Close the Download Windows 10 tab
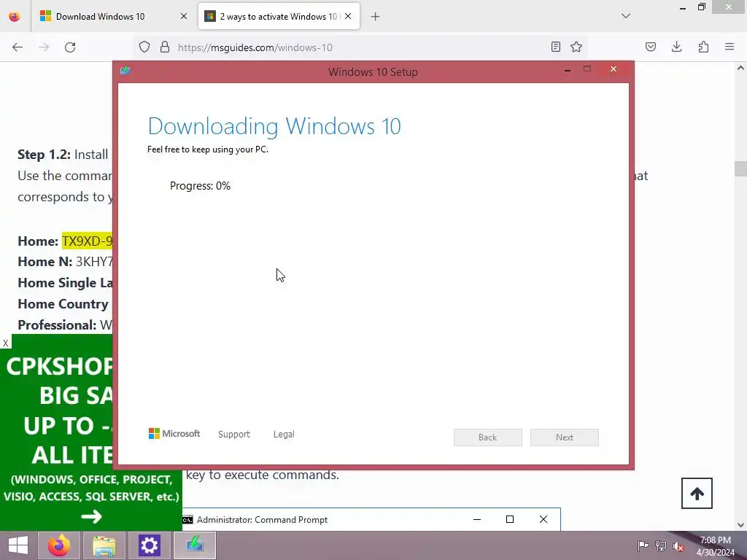747x560 pixels. pyautogui.click(x=184, y=16)
